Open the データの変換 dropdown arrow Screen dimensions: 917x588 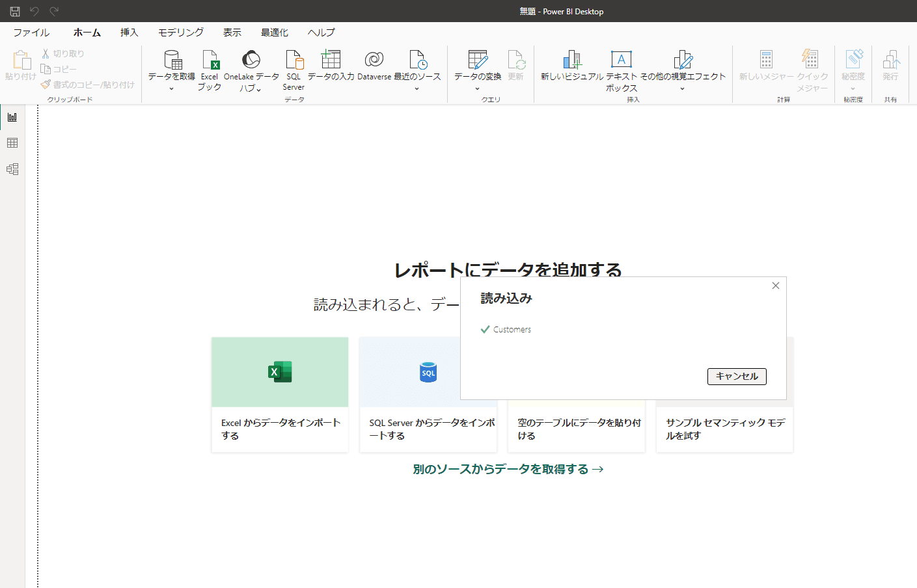(477, 88)
